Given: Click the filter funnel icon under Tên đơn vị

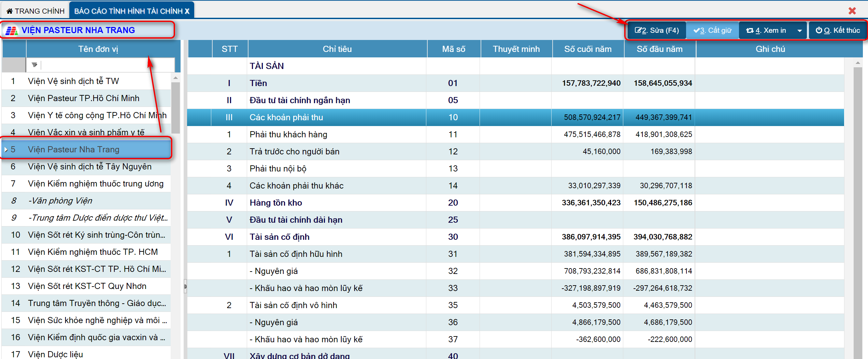Looking at the screenshot, I should (x=34, y=65).
